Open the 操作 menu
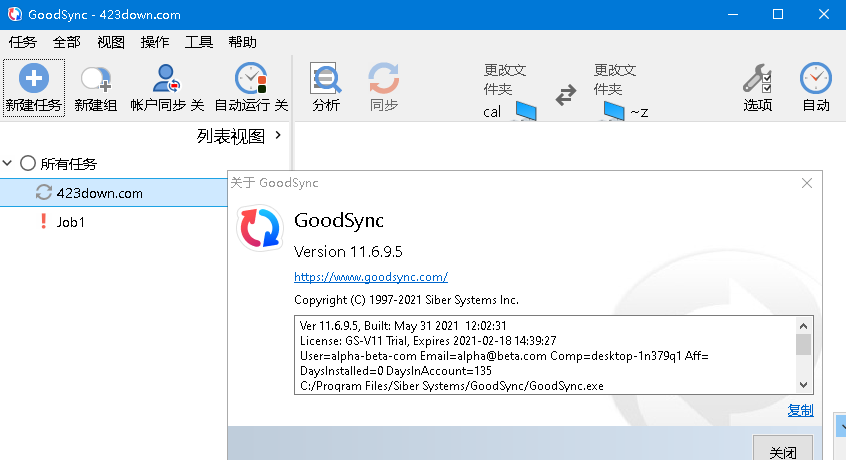This screenshot has height=460, width=846. (x=155, y=42)
